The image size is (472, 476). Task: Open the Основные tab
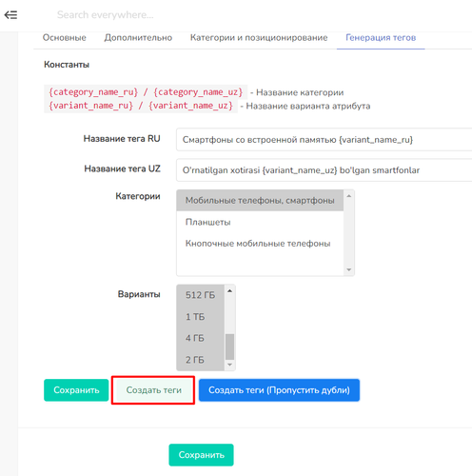point(65,38)
